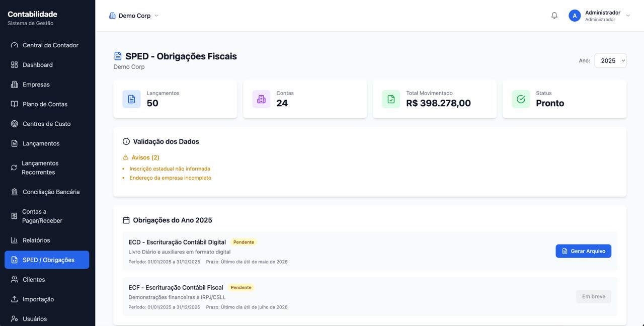Click the Lançamentos document card icon

pos(131,99)
